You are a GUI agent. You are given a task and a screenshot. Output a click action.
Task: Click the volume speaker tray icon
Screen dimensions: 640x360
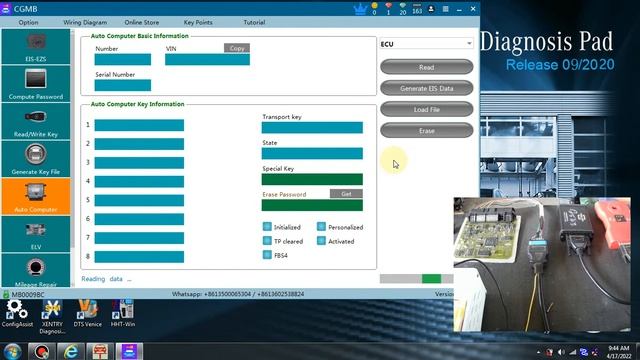[x=562, y=352]
